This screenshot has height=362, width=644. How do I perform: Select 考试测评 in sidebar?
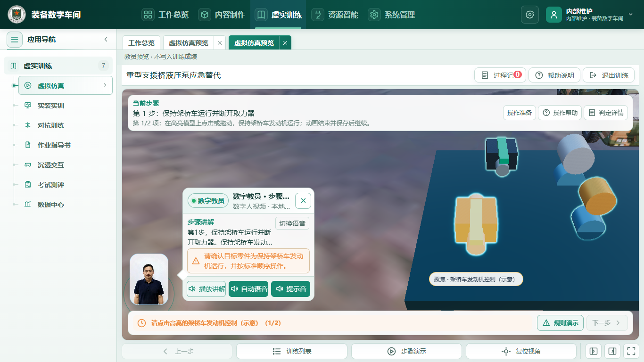click(51, 185)
